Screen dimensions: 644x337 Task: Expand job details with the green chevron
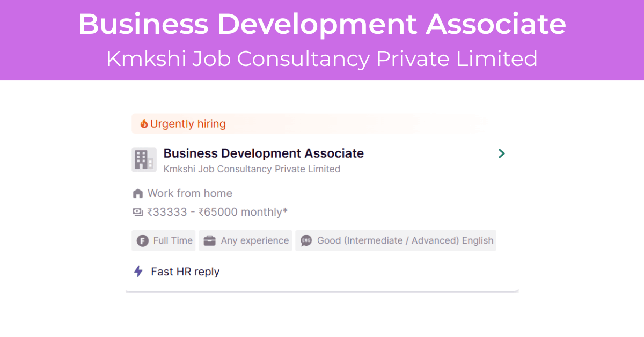[501, 153]
